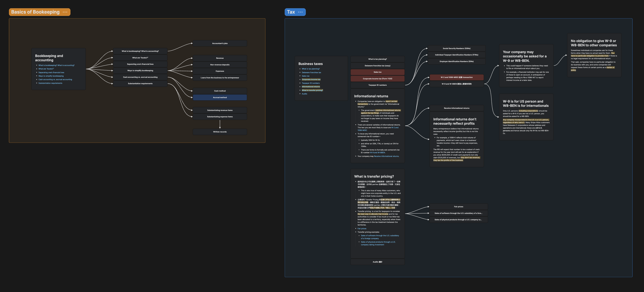Open the "Taxpayer ID numbers" bullet link

[311, 83]
